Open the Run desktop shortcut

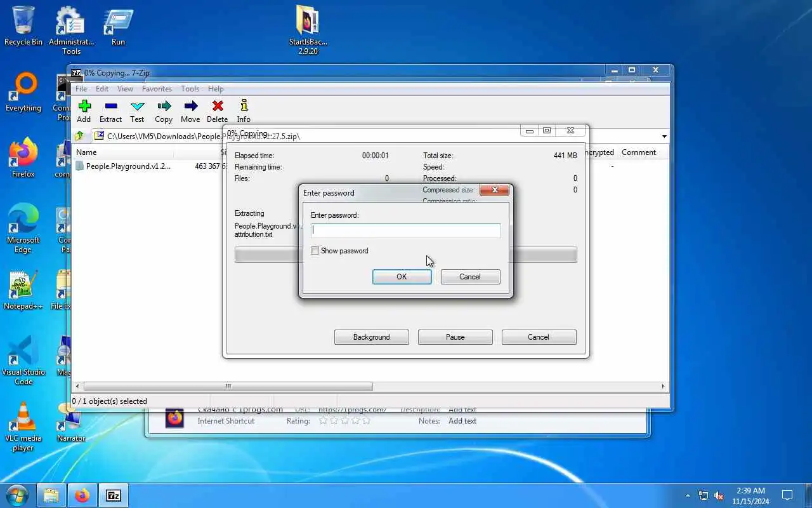(118, 26)
